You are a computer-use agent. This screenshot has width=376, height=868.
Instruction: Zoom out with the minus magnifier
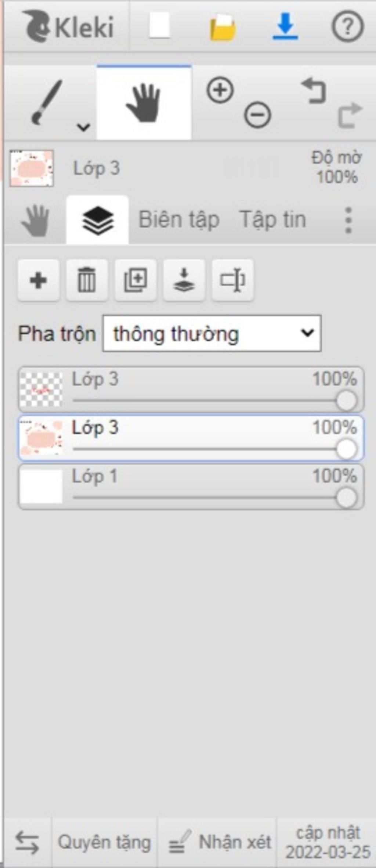point(257,115)
